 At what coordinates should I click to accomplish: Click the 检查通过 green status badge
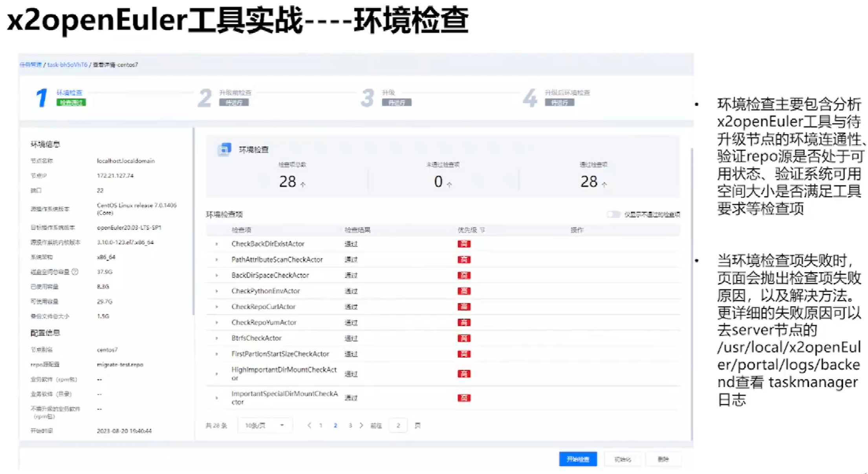click(71, 102)
